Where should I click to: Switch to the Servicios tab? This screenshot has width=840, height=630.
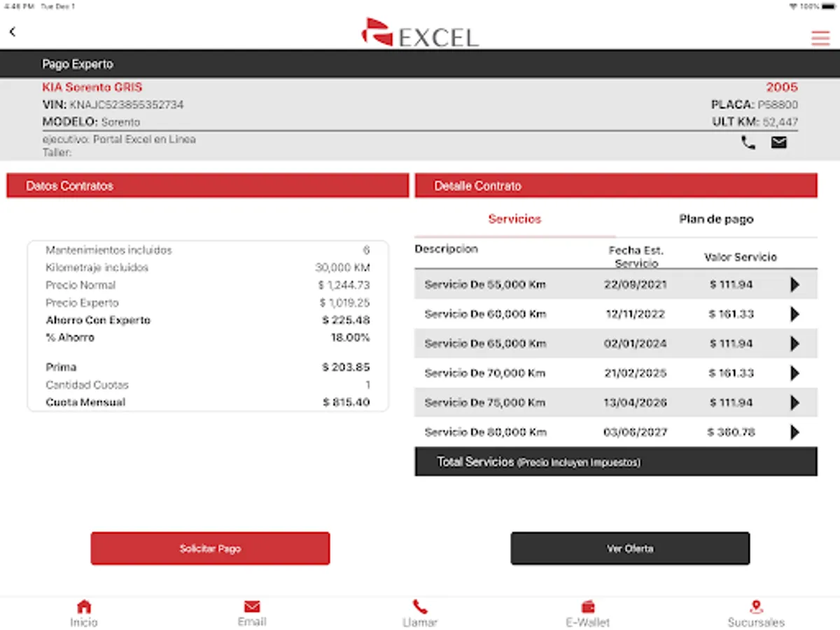click(x=515, y=219)
